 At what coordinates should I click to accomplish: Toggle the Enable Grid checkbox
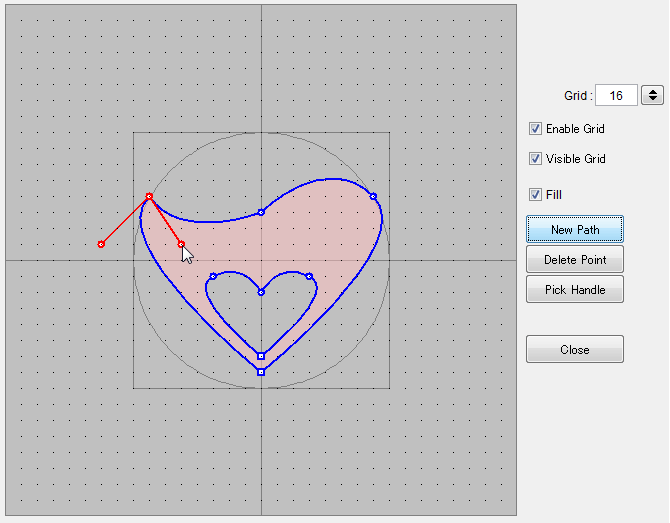pos(535,129)
